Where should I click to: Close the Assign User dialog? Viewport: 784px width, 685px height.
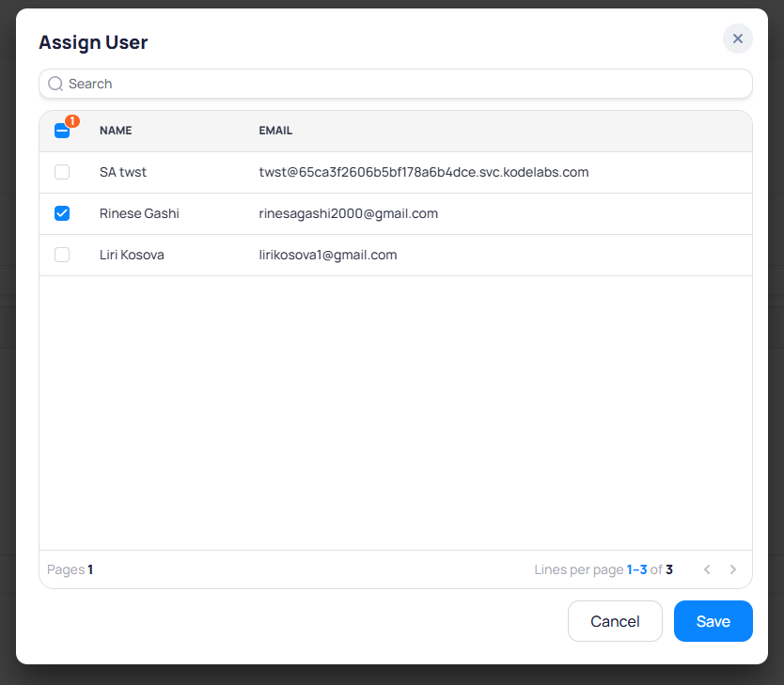tap(737, 39)
